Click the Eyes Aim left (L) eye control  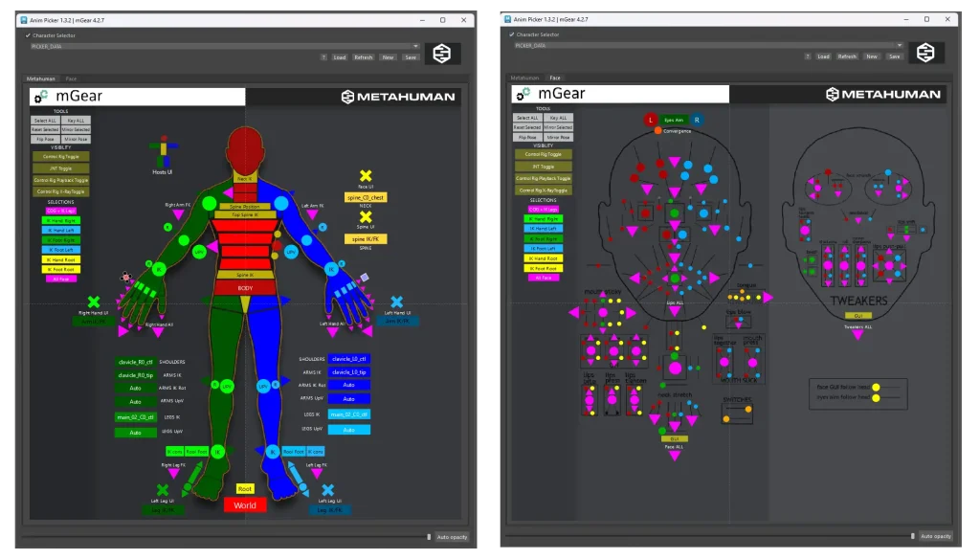point(651,120)
